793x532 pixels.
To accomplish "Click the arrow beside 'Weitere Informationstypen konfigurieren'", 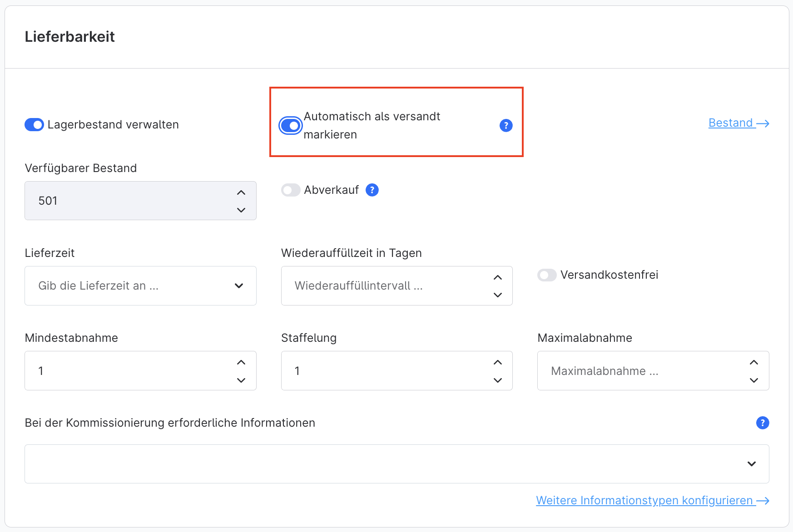I will 764,501.
